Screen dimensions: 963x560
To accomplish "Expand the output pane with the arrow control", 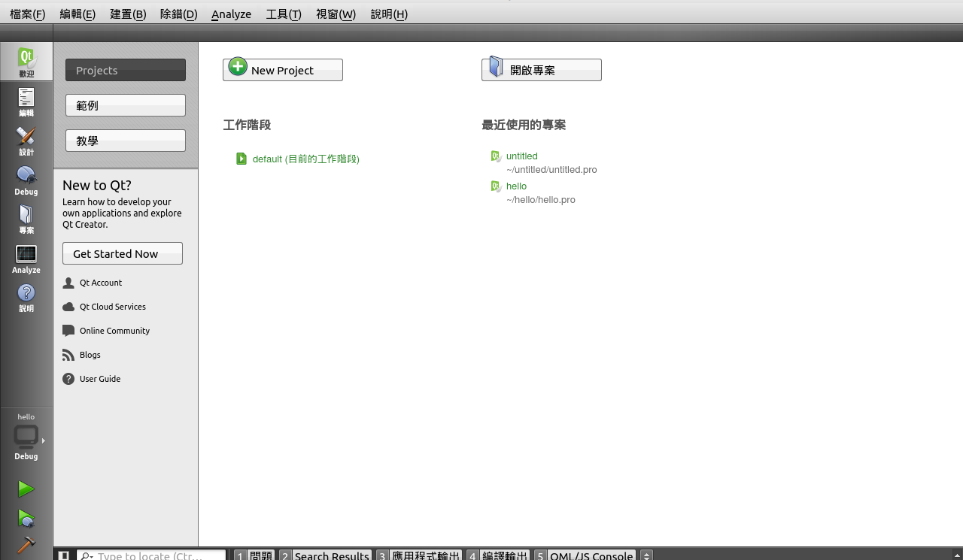I will click(646, 555).
